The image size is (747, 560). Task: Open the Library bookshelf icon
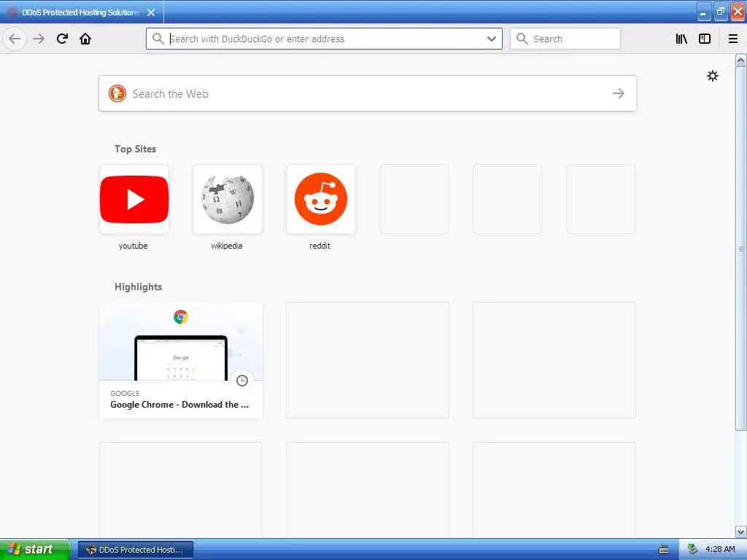pos(681,39)
